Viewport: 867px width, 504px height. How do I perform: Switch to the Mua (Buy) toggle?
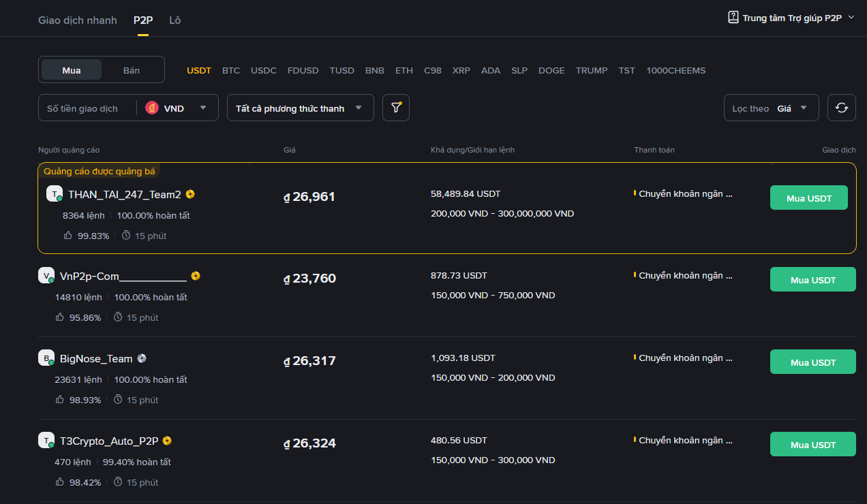point(72,70)
